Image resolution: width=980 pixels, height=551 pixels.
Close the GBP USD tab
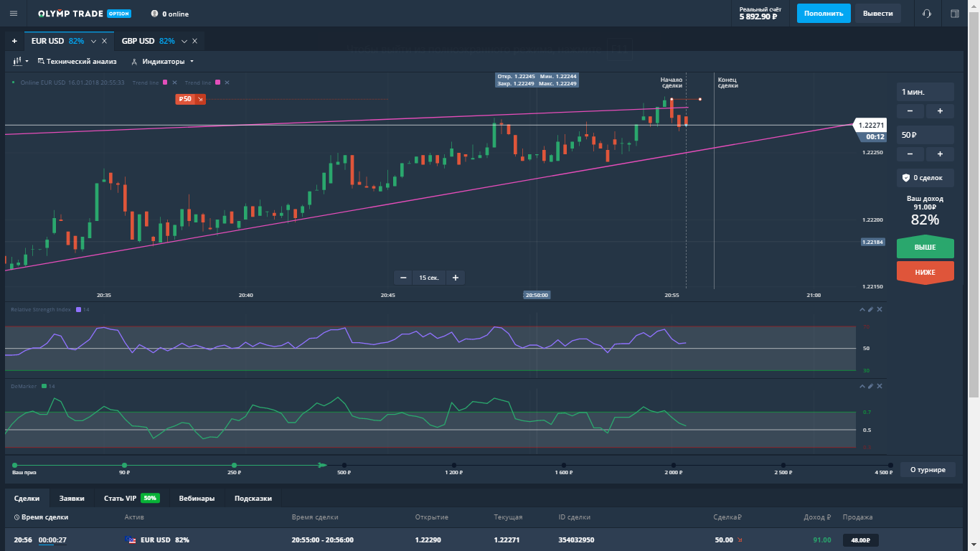point(194,41)
